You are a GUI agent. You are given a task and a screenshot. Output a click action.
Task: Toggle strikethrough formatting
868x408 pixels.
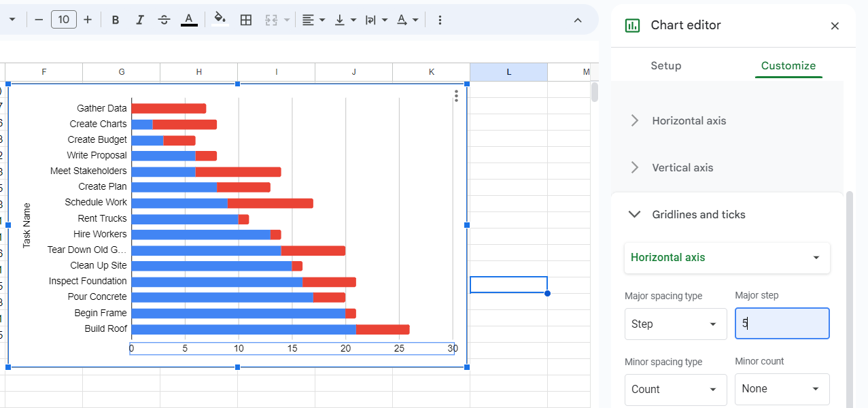[x=164, y=20]
